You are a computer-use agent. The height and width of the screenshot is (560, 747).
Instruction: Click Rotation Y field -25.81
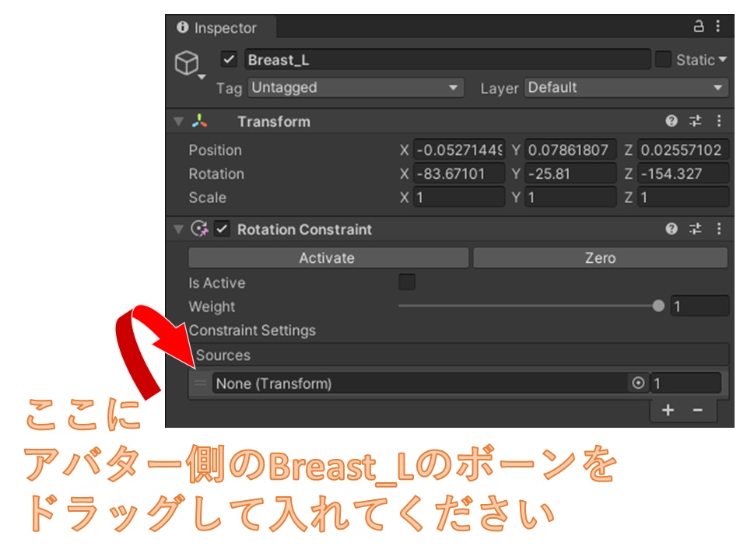[570, 173]
